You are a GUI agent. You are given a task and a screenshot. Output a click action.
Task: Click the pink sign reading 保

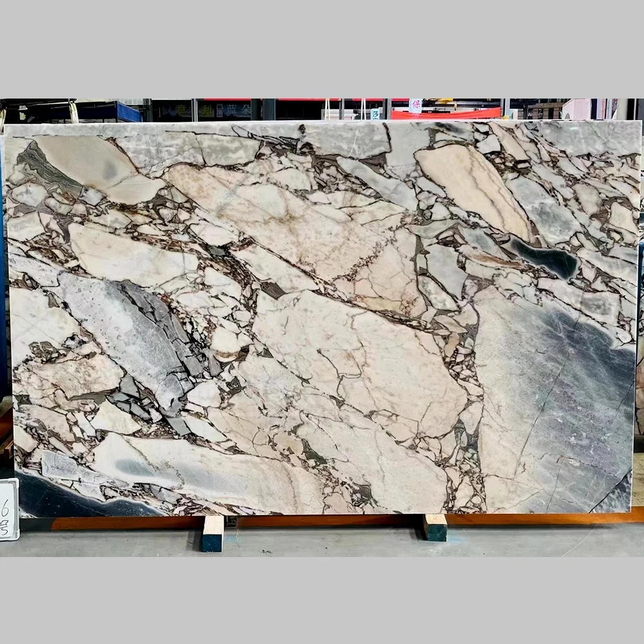415,105
